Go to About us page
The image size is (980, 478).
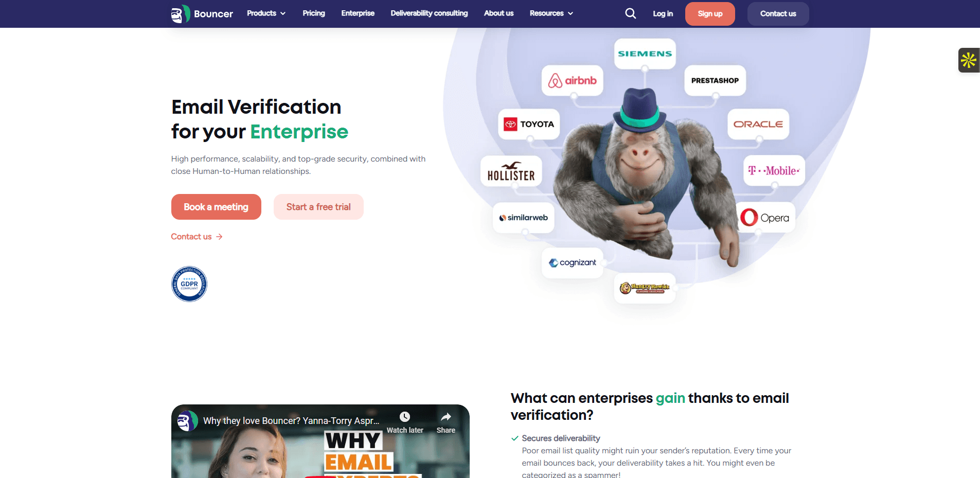pyautogui.click(x=498, y=13)
